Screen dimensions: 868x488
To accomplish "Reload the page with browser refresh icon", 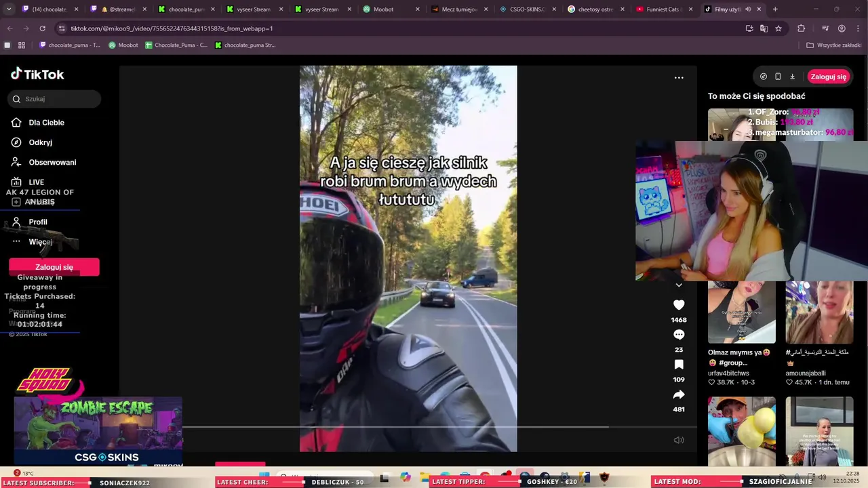I will 42,28.
